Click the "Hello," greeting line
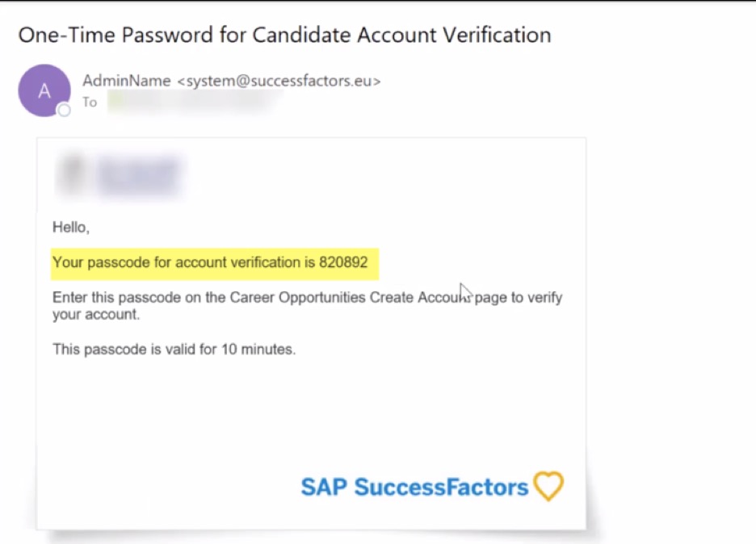The image size is (756, 544). pos(71,228)
